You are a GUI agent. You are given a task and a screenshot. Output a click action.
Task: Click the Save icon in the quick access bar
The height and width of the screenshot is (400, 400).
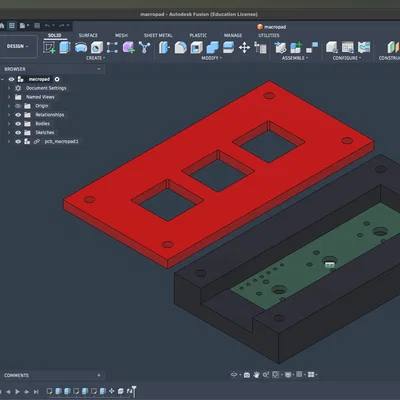(x=37, y=26)
